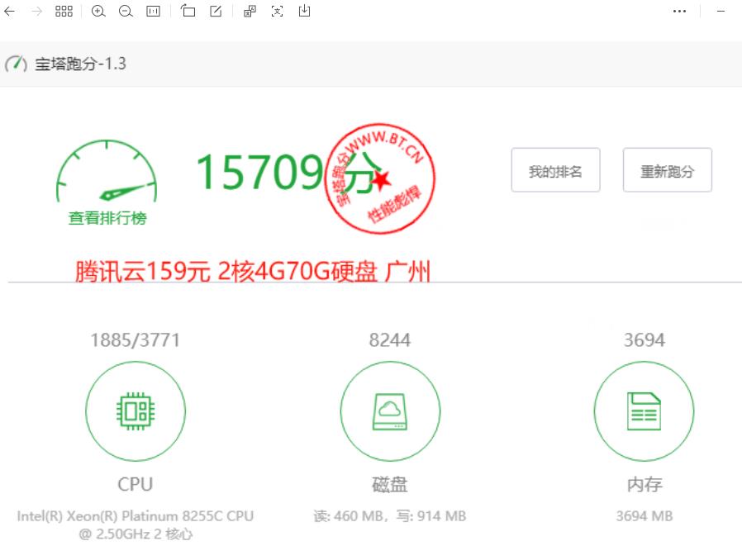The height and width of the screenshot is (560, 742).
Task: Open the thumbnail grid view icon
Action: [x=64, y=11]
